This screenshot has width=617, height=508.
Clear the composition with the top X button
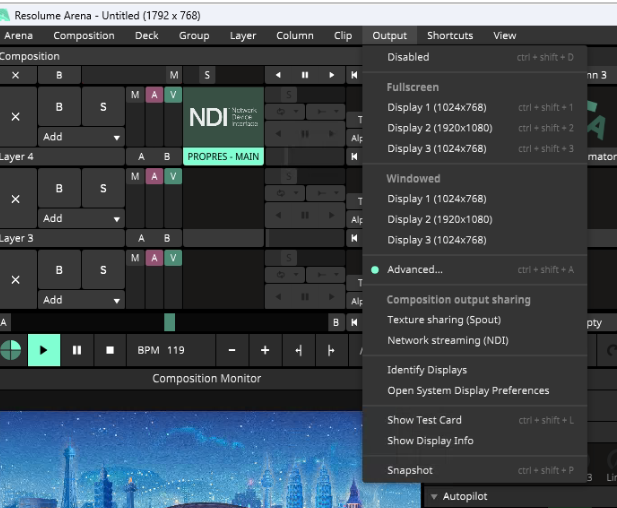(15, 75)
